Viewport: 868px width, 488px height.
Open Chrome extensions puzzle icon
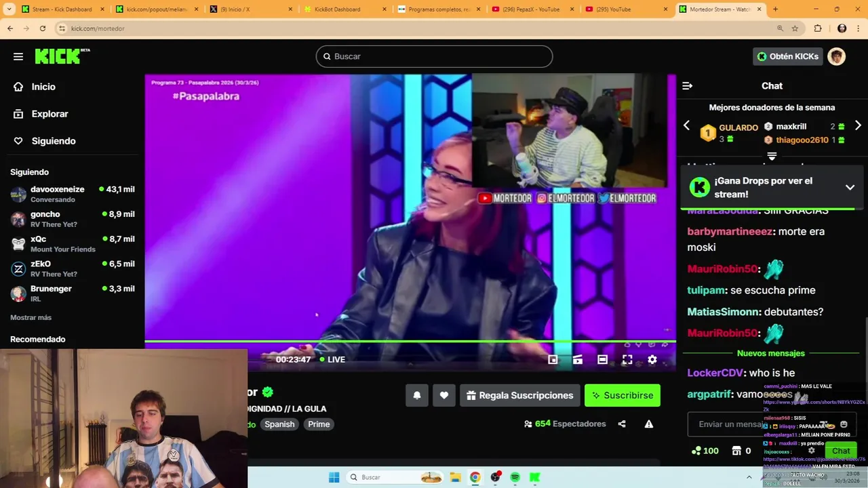coord(818,28)
